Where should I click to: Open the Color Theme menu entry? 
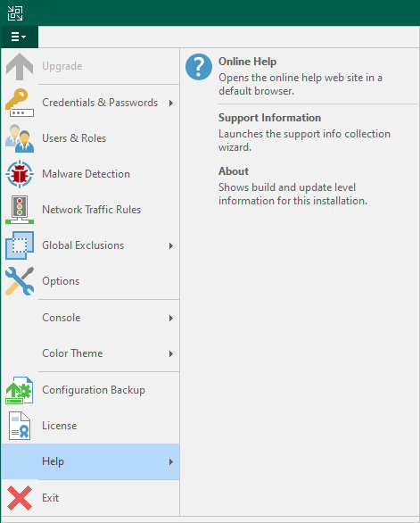tap(90, 353)
